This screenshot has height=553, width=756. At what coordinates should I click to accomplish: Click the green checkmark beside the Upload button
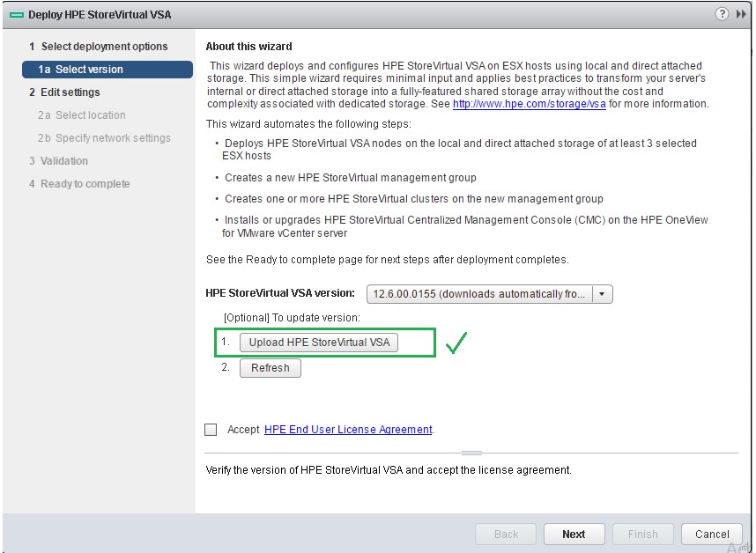(x=456, y=343)
